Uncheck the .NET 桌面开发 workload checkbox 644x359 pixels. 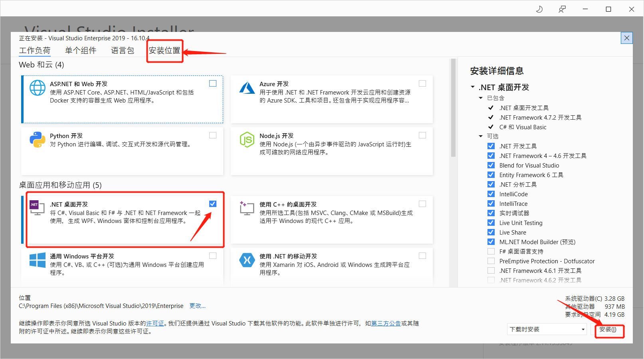point(213,204)
